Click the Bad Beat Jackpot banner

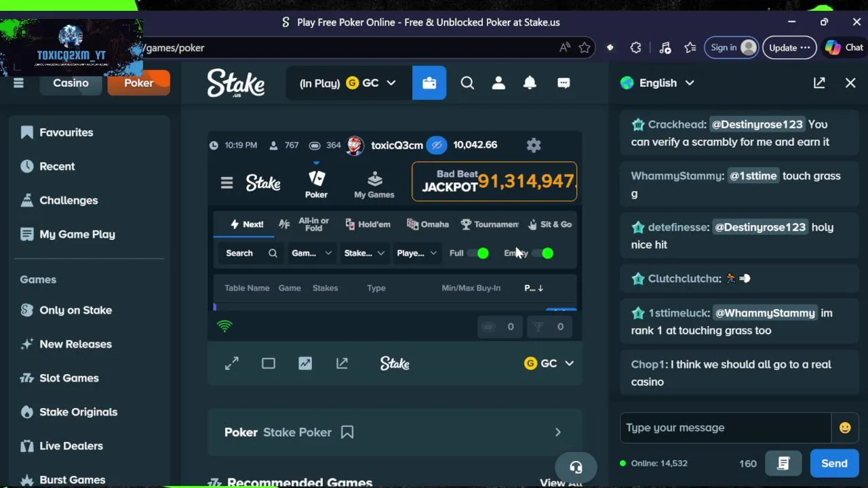(x=494, y=182)
